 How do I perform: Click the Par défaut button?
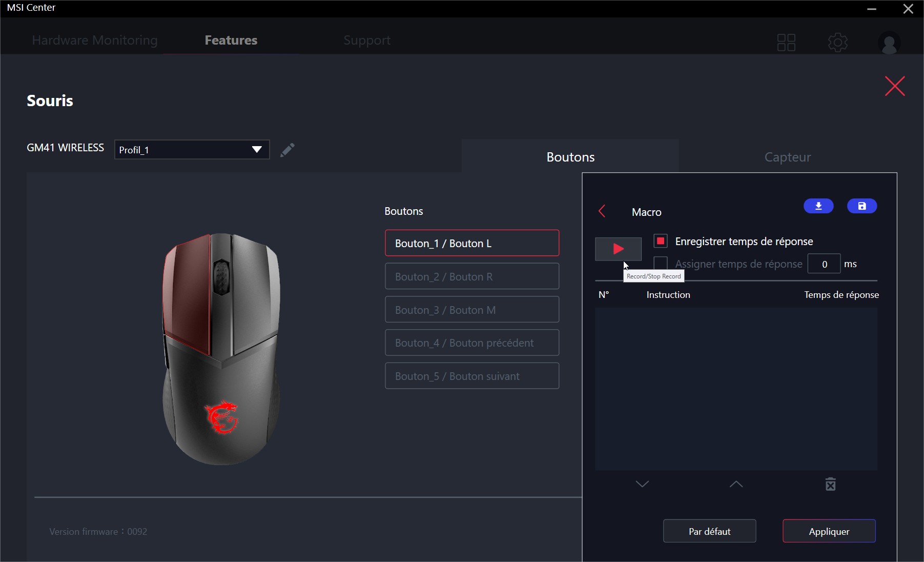point(710,531)
